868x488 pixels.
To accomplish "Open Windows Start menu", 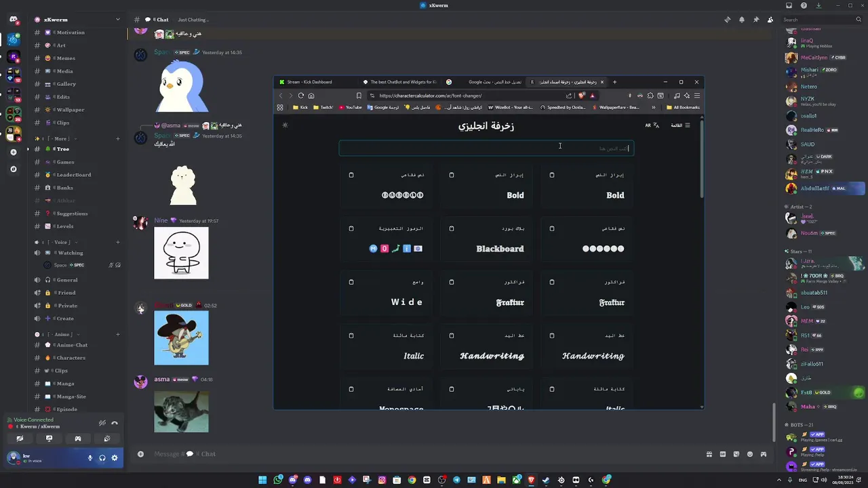I will pos(262,480).
